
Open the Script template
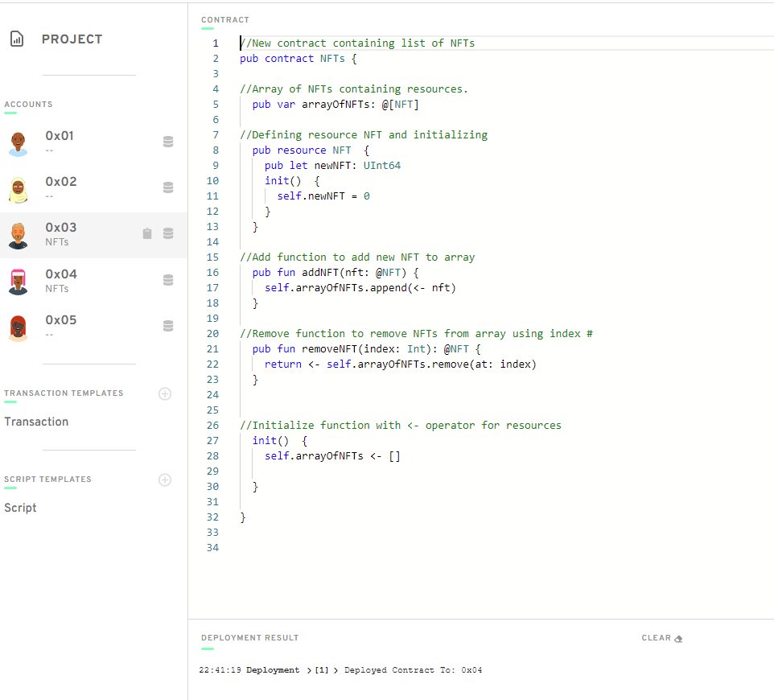(x=20, y=508)
